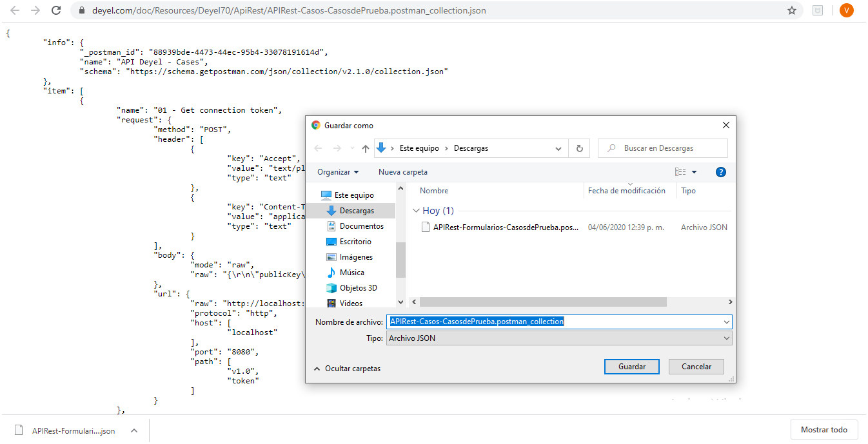Viewport: 868px width, 444px height.
Task: Go forward in Chrome browser history
Action: [x=35, y=10]
